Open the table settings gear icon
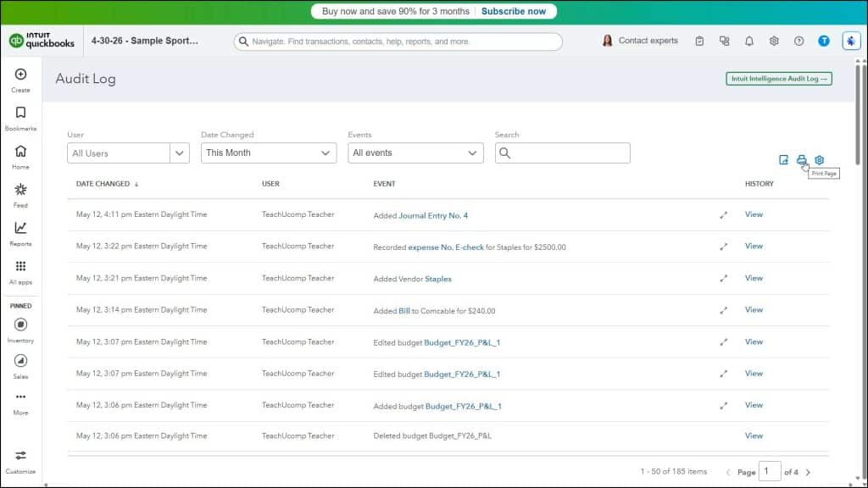The height and width of the screenshot is (488, 868). [x=820, y=160]
